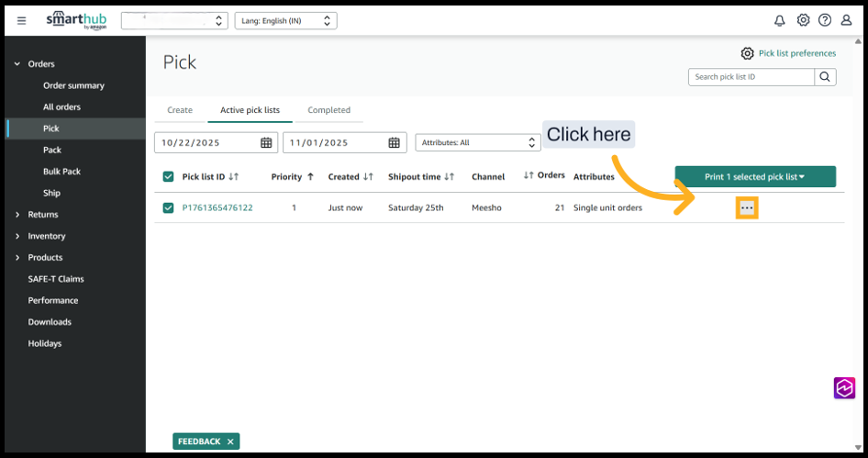Click the search magnifier button
The width and height of the screenshot is (868, 458).
(x=825, y=77)
